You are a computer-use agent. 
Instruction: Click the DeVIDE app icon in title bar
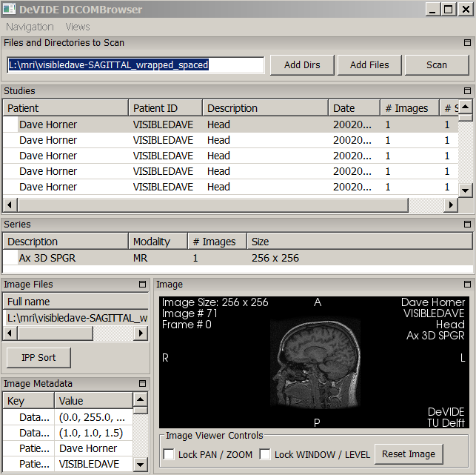[x=9, y=9]
